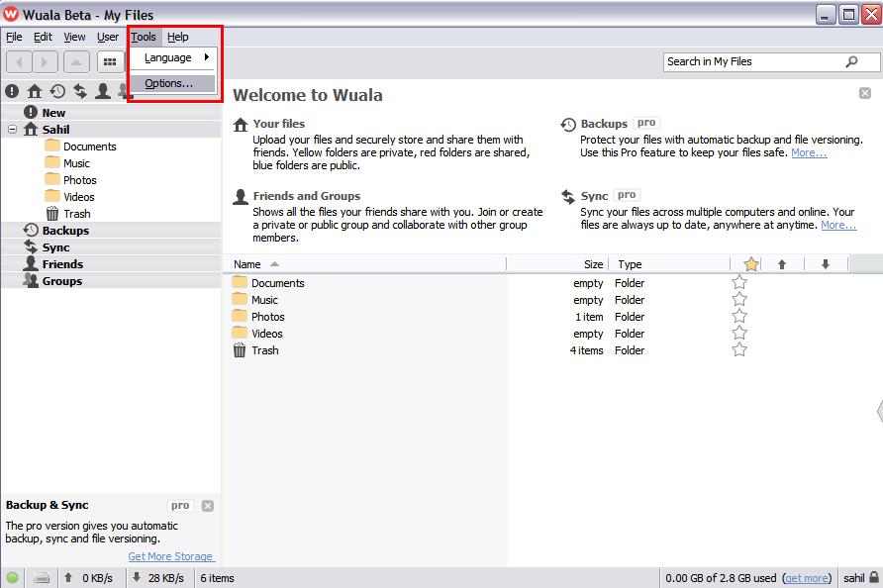Click the '0.00 GB of 2.8 GB used' text

tap(721, 578)
